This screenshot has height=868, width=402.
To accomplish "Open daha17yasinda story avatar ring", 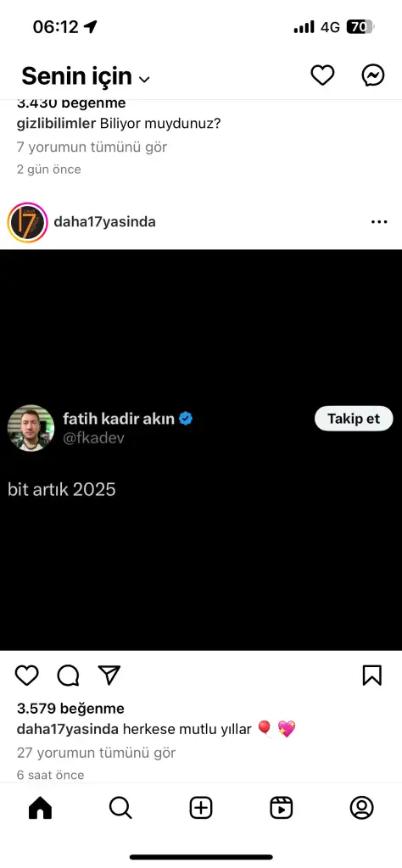I will coord(28,222).
